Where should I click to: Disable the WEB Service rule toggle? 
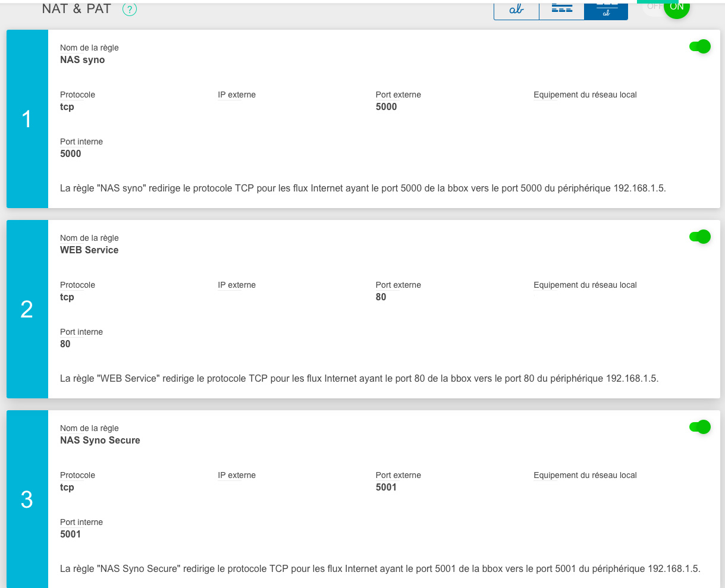(x=699, y=237)
